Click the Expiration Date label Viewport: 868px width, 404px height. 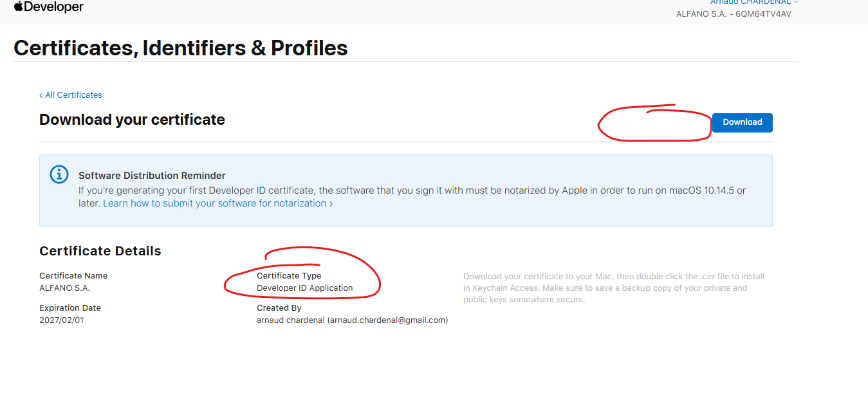(70, 308)
